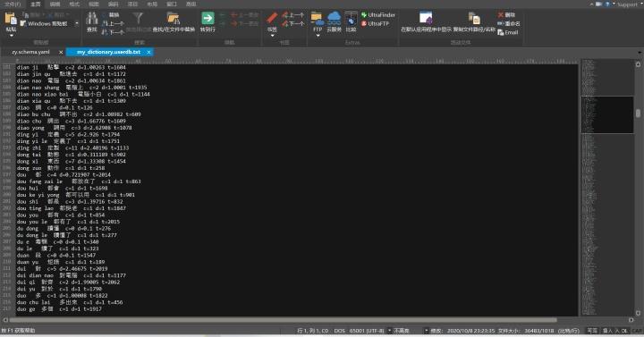Switch to my_dictionary.userdb.txt file tab

(x=108, y=52)
